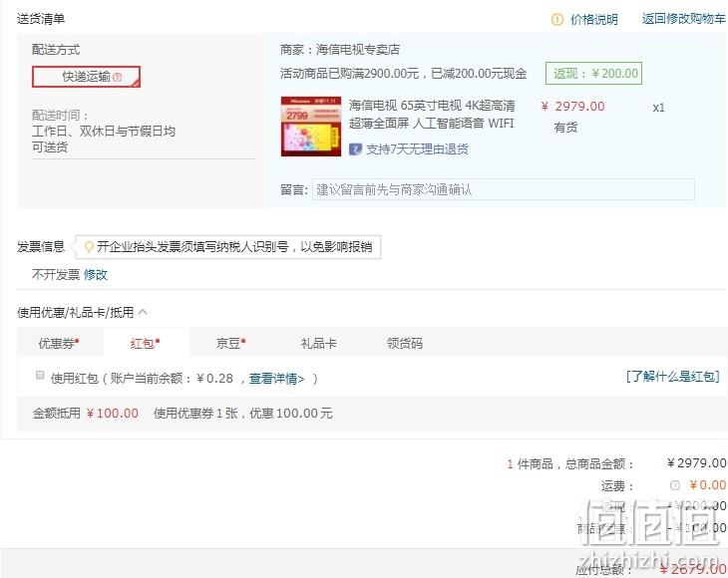Image resolution: width=728 pixels, height=578 pixels.
Task: Open the Hisense TV product thumbnail
Action: click(x=311, y=127)
